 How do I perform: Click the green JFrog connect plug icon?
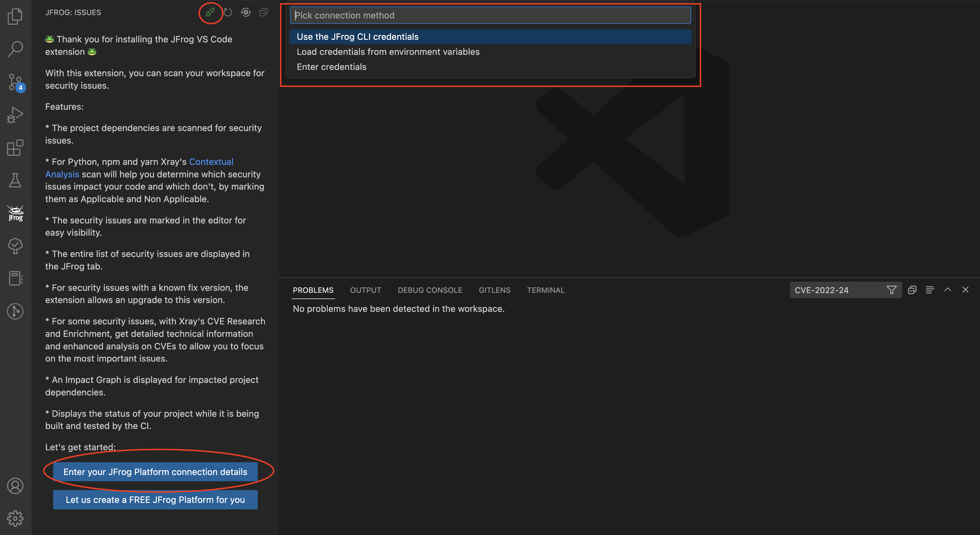pyautogui.click(x=210, y=13)
